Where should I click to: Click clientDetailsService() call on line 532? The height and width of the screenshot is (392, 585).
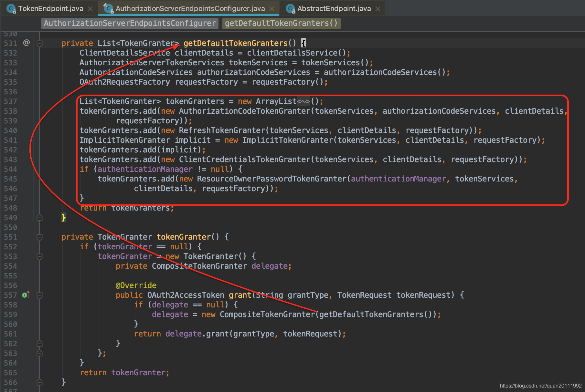tap(297, 53)
